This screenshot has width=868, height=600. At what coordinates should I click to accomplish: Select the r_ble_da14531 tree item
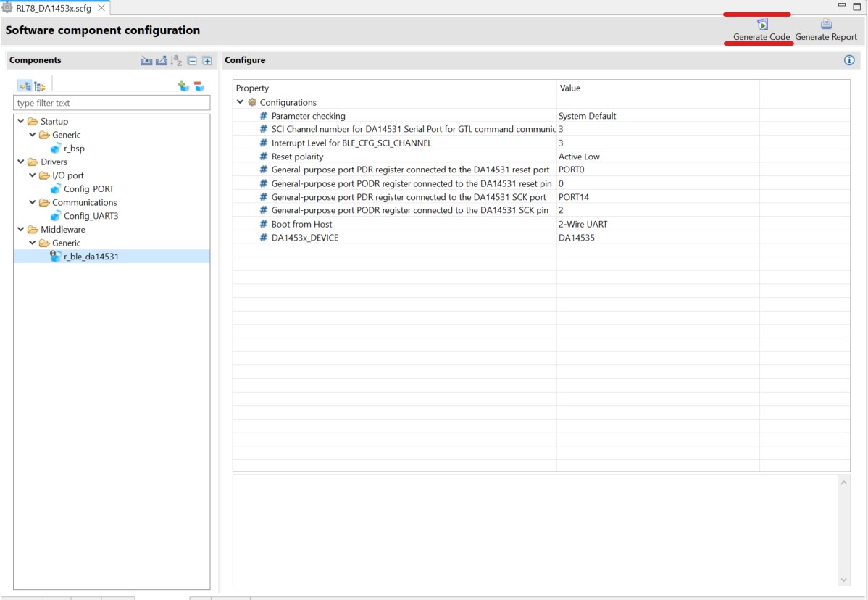click(91, 257)
